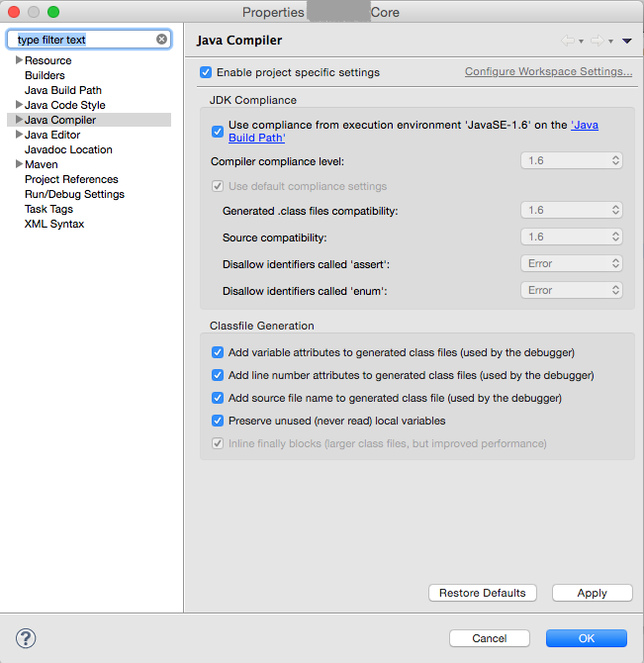Toggle Add line number attributes checkbox
This screenshot has height=663, width=644.
click(x=218, y=375)
